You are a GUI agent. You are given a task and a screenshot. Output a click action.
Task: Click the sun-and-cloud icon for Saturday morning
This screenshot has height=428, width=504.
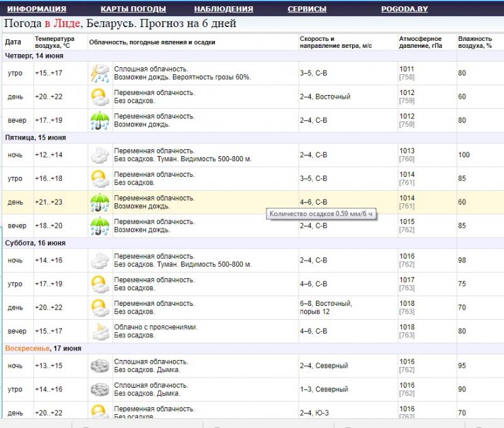pos(100,284)
